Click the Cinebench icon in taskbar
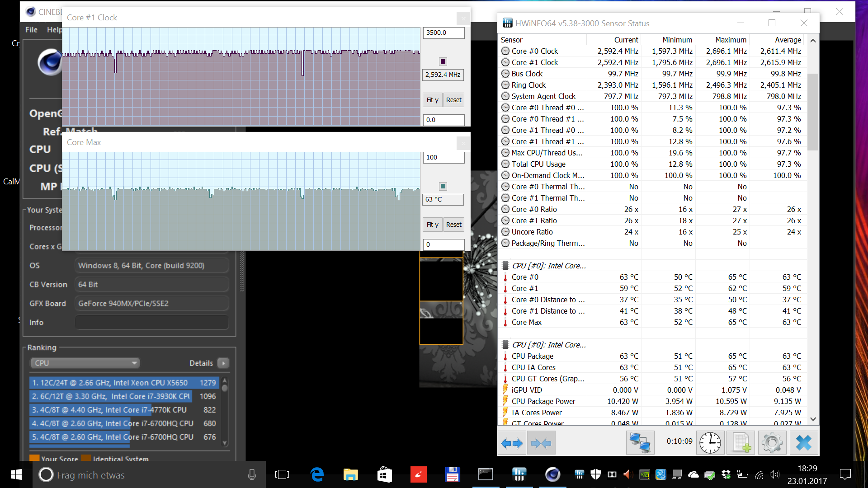 coord(552,474)
